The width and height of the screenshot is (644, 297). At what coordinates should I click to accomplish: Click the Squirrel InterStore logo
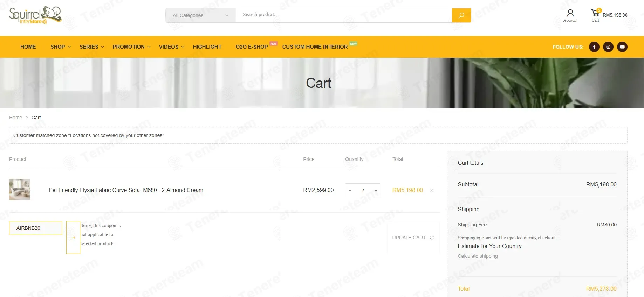coord(35,15)
